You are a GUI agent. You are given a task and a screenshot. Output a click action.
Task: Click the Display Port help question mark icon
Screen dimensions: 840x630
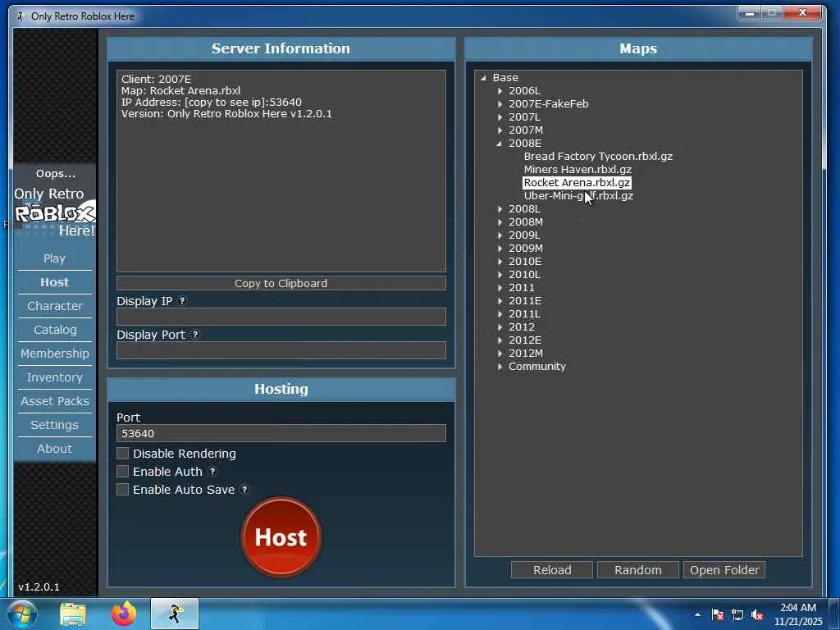click(x=195, y=335)
